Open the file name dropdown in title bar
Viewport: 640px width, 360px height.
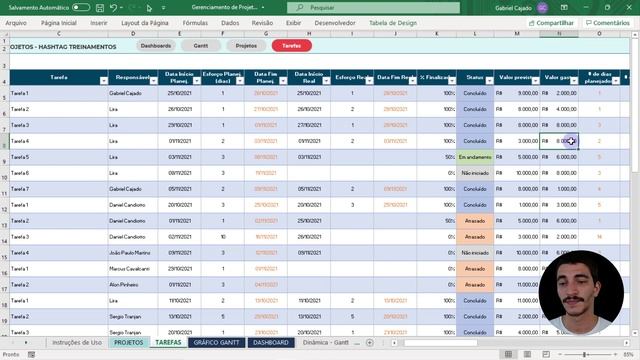(263, 7)
